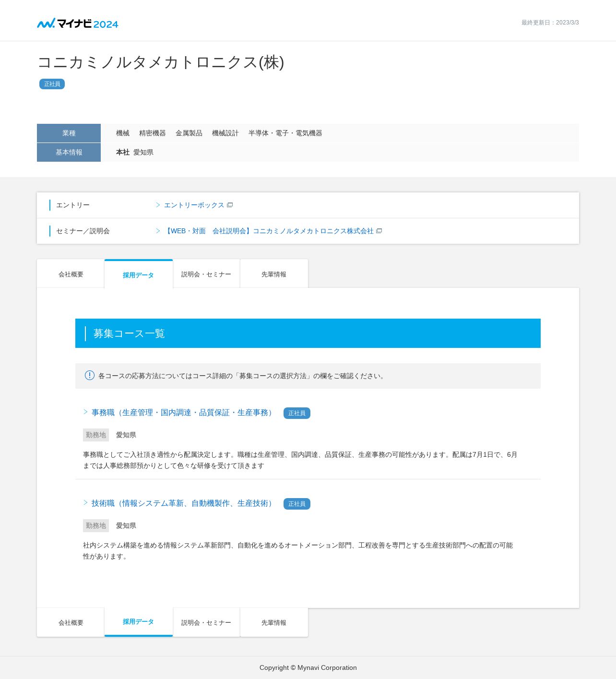Click the external link icon beside エントリーボックス

[x=230, y=205]
